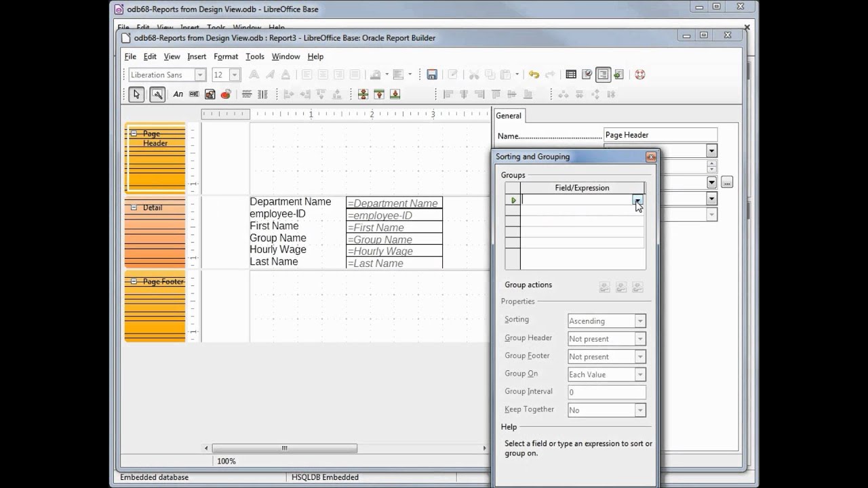Select the '=Last Name' field in Detail
The width and height of the screenshot is (868, 488).
click(x=394, y=263)
